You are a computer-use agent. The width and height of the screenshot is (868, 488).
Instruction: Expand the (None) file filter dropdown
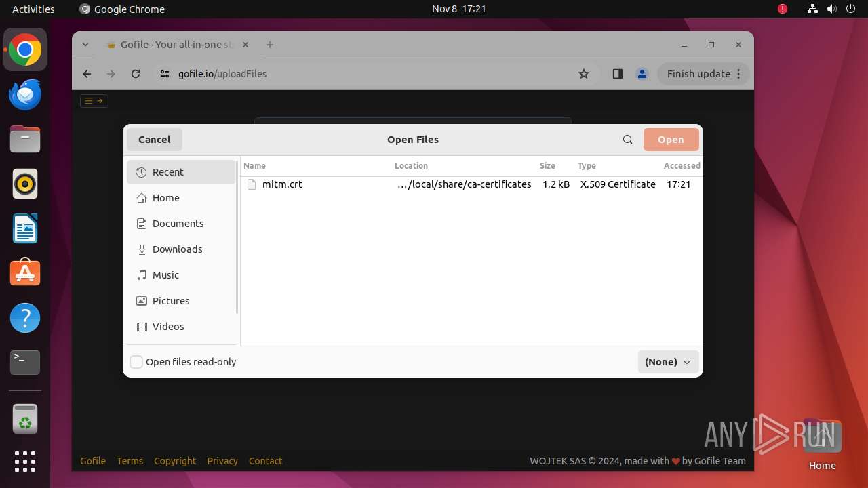[668, 362]
